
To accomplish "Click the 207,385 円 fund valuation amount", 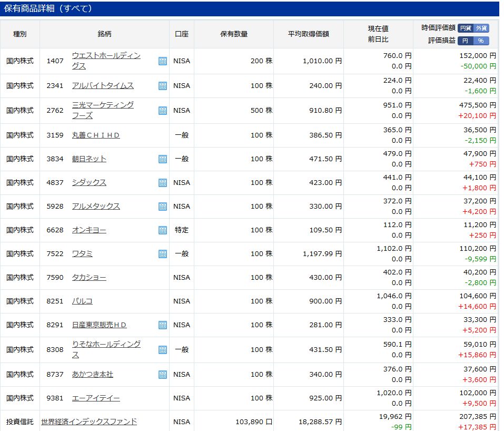I will click(x=478, y=417).
